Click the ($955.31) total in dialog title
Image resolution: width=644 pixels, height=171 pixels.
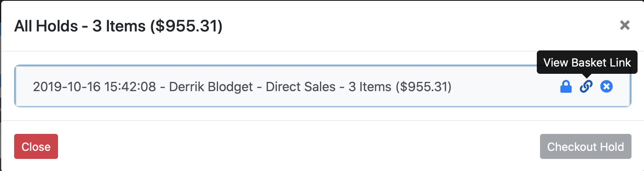pos(186,26)
